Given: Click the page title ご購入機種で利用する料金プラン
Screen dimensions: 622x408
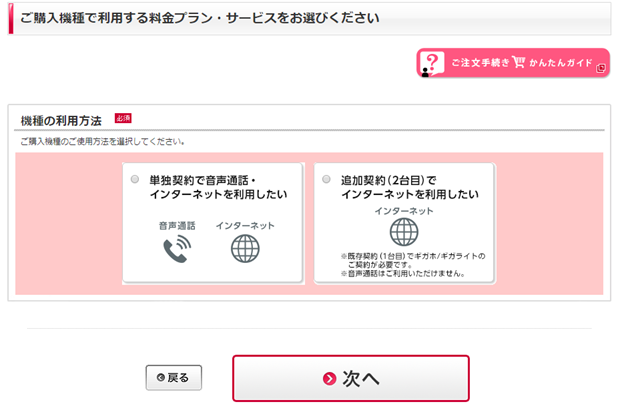Looking at the screenshot, I should (x=200, y=18).
